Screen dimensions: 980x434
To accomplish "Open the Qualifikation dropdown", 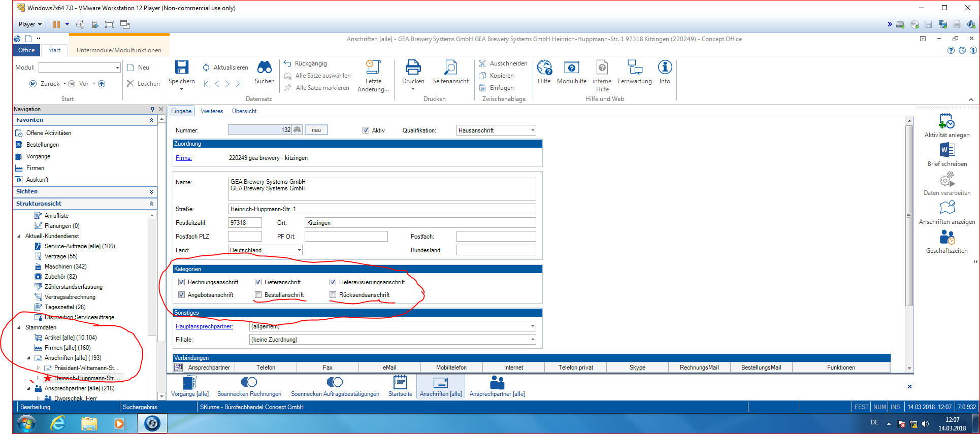I will [x=533, y=130].
